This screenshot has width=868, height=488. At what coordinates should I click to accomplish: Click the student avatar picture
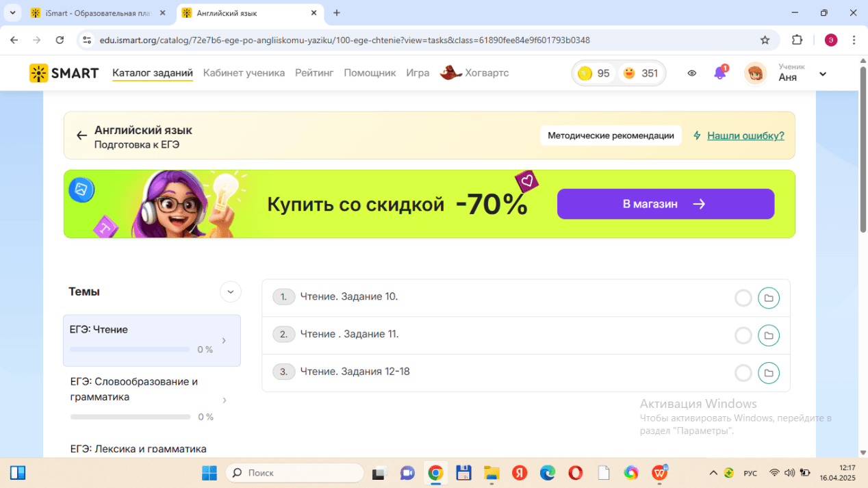click(756, 73)
